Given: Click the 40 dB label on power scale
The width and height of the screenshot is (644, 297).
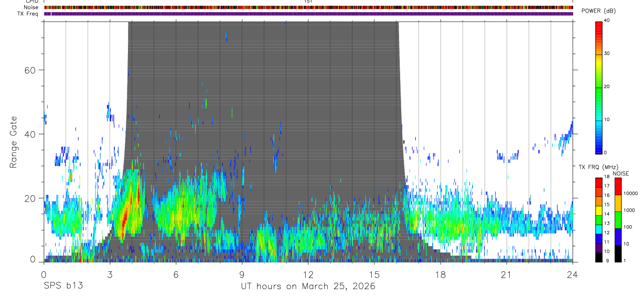Looking at the screenshot, I should (607, 20).
